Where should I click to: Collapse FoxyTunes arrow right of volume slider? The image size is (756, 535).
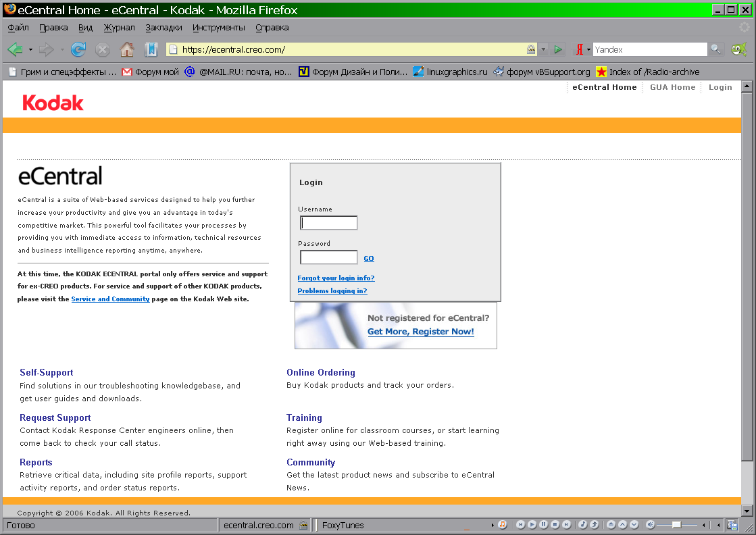(704, 525)
